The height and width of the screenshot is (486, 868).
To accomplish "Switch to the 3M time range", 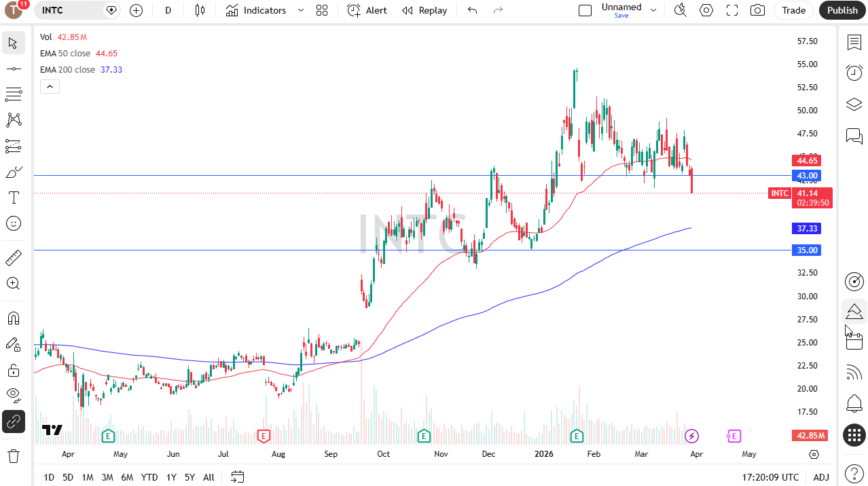I will [107, 477].
